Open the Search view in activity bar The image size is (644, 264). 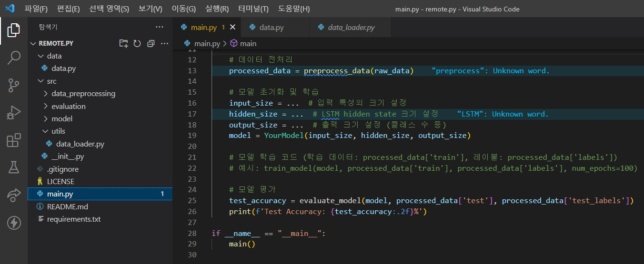14,58
